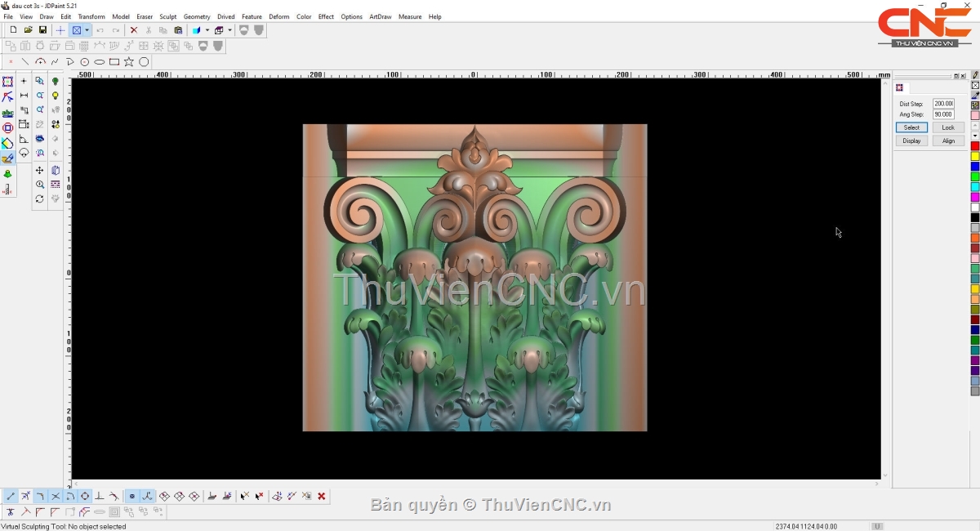Toggle intersection snap mode button

click(56, 496)
